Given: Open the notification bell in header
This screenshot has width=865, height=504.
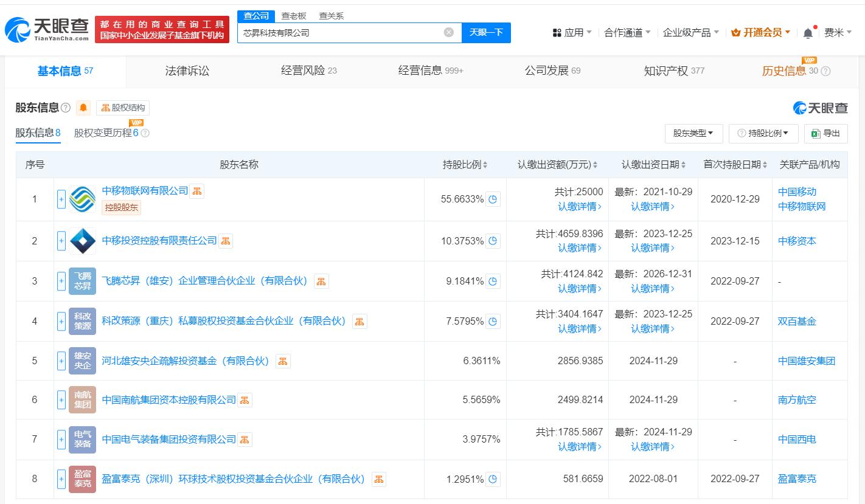Looking at the screenshot, I should 808,33.
